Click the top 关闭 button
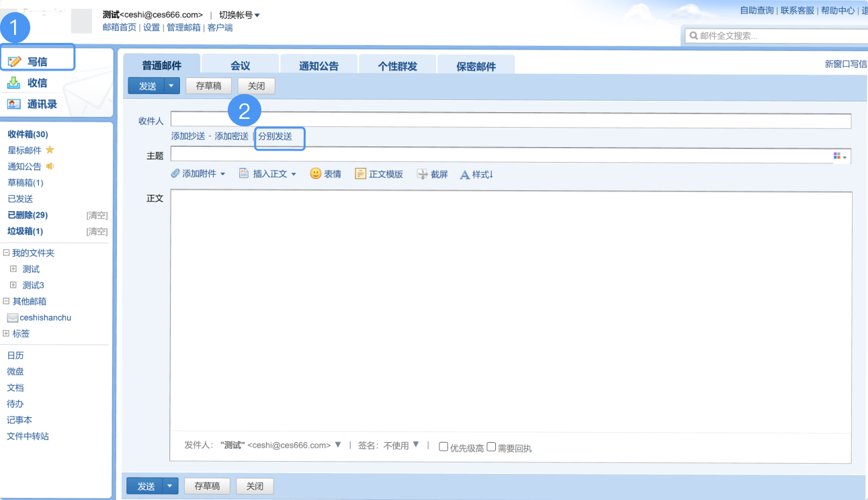 click(257, 86)
